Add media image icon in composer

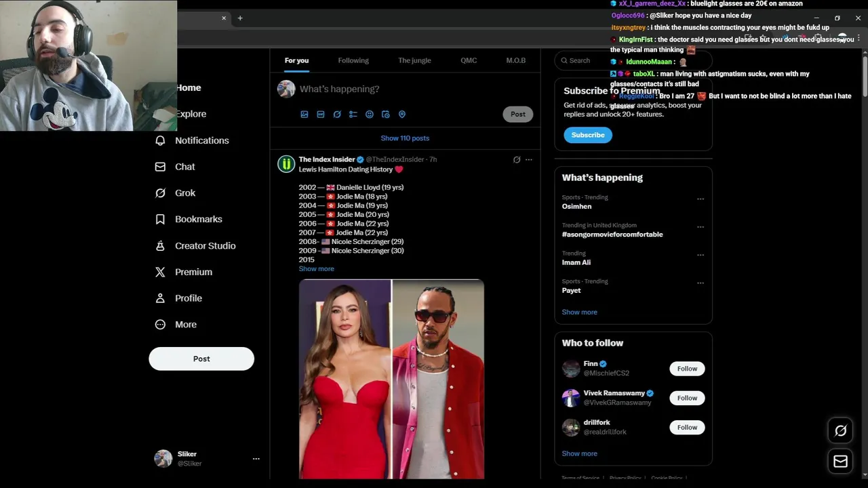click(x=304, y=115)
